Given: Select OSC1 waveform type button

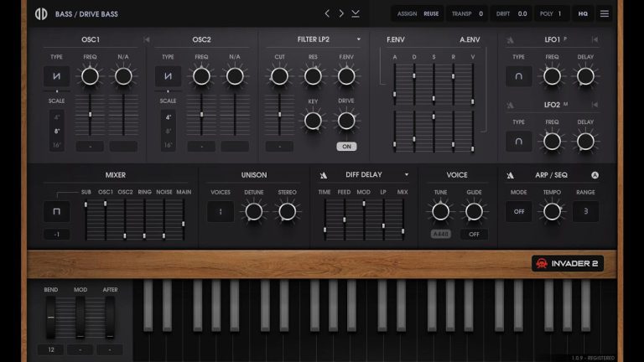Looking at the screenshot, I should tap(56, 76).
